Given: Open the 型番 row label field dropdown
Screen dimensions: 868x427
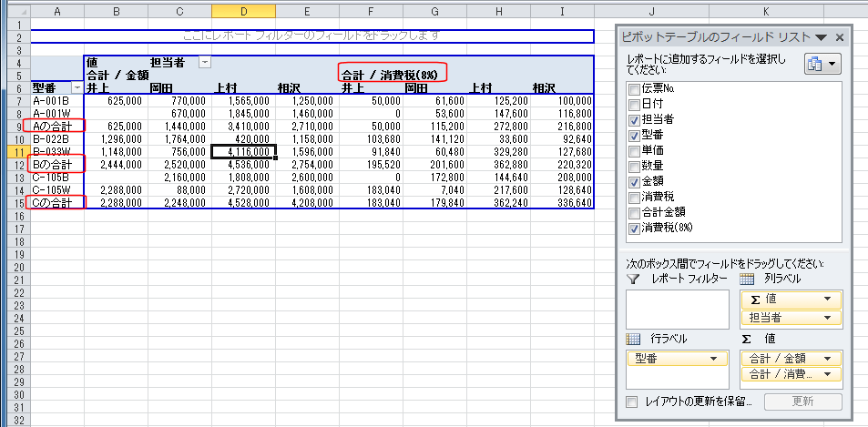Looking at the screenshot, I should tap(712, 359).
